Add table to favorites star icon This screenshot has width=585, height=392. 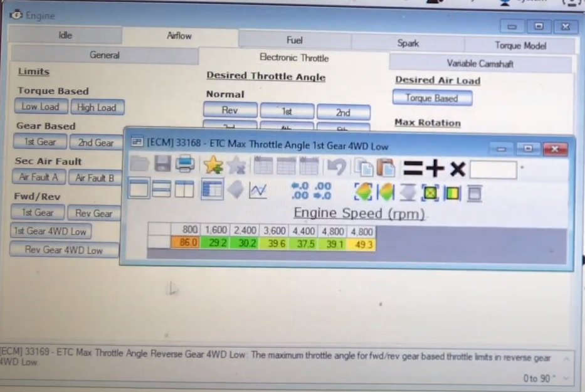pos(213,164)
